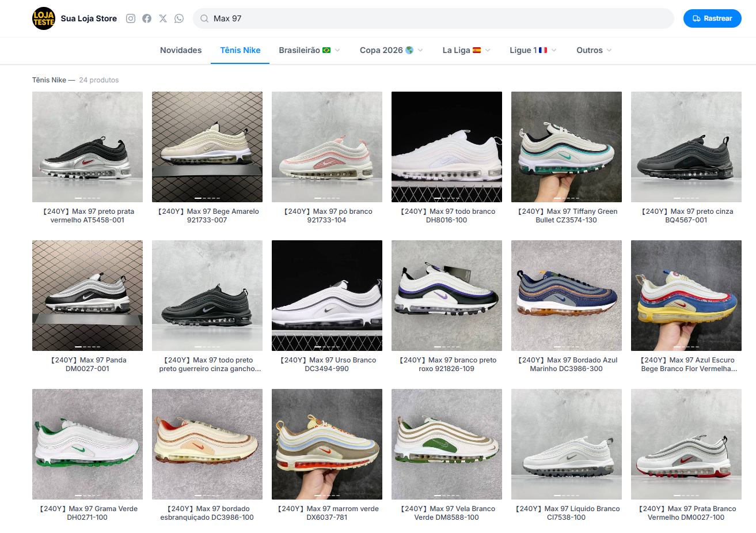Click the title Max 97 Urso Branco DC3494-990
756x533 pixels.
tap(327, 364)
